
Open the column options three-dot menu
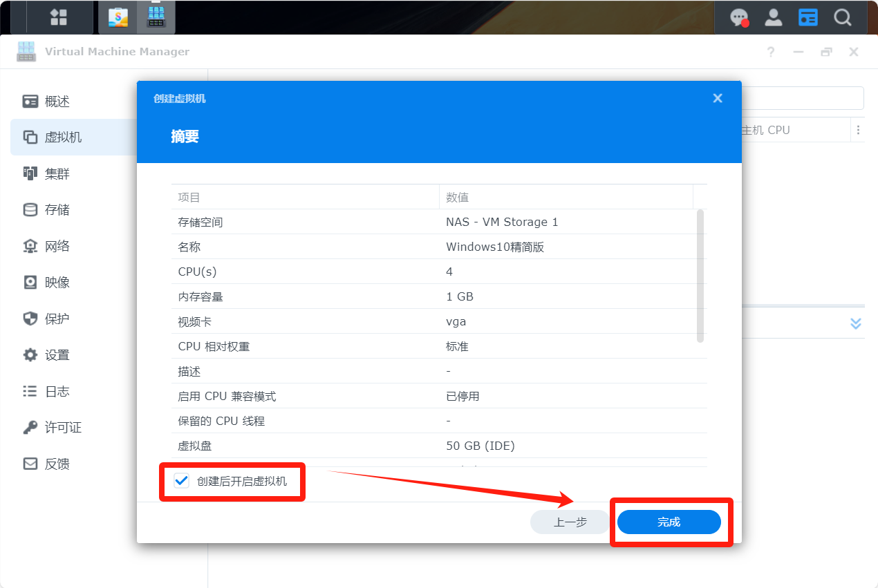point(858,130)
